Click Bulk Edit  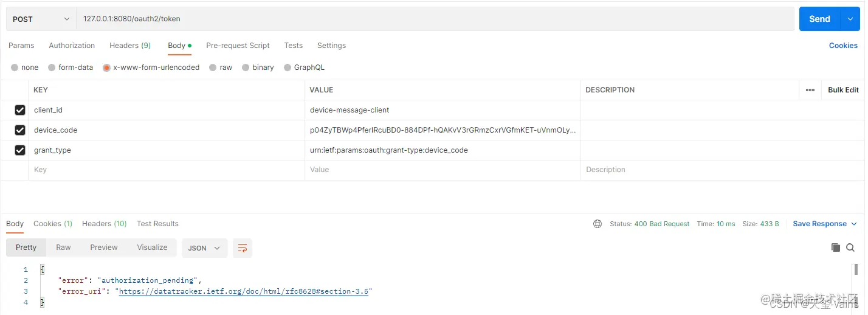(843, 90)
